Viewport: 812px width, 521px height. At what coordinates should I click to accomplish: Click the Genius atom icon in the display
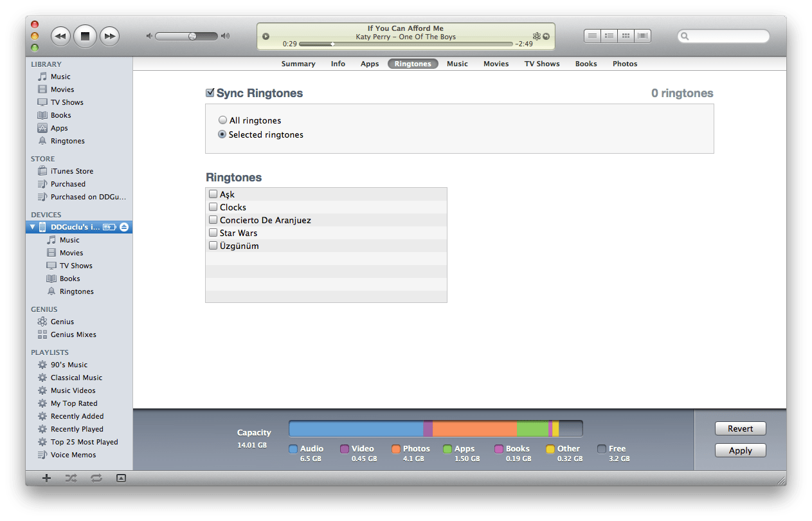click(537, 37)
